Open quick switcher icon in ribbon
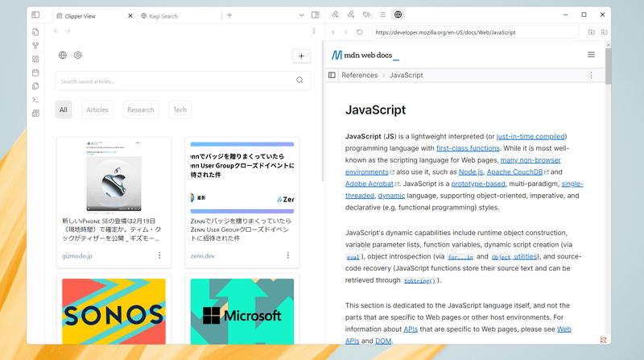644x360 pixels. (35, 32)
